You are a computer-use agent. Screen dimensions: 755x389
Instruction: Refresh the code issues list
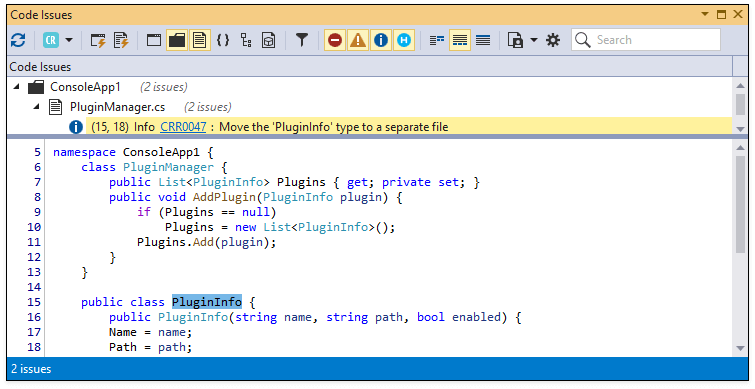[18, 40]
